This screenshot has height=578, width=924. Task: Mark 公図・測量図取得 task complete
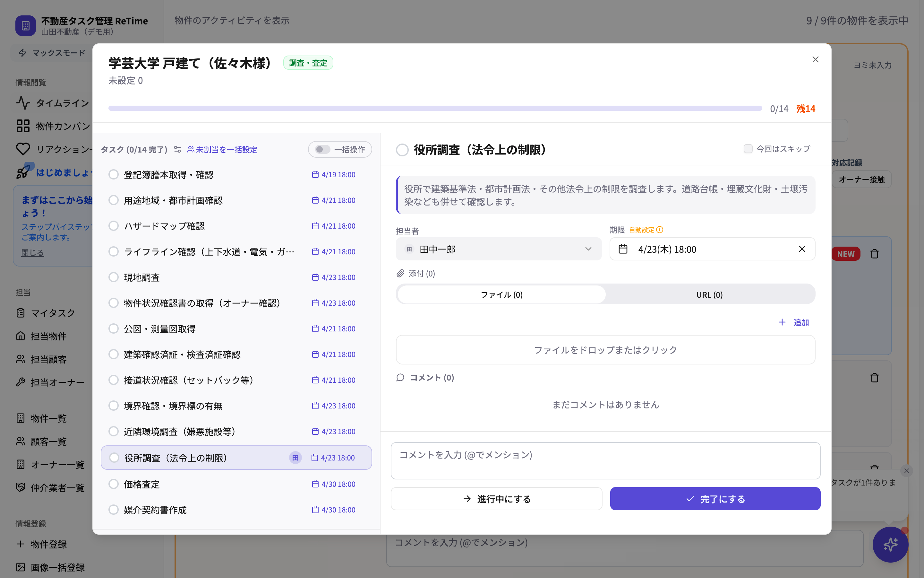click(x=113, y=329)
